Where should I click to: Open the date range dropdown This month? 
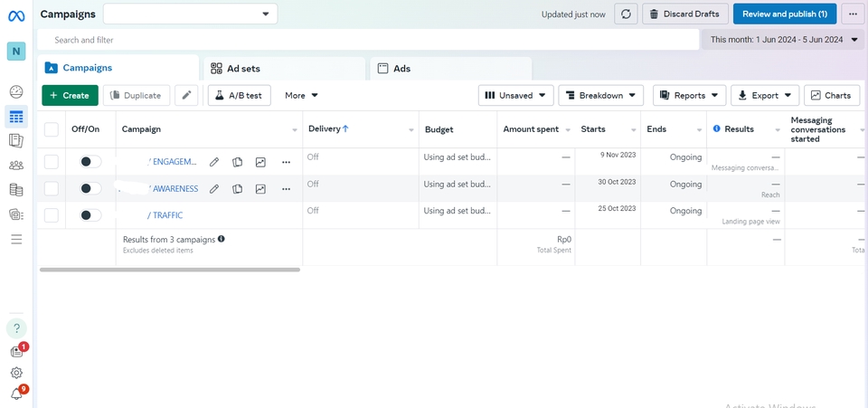tap(782, 39)
